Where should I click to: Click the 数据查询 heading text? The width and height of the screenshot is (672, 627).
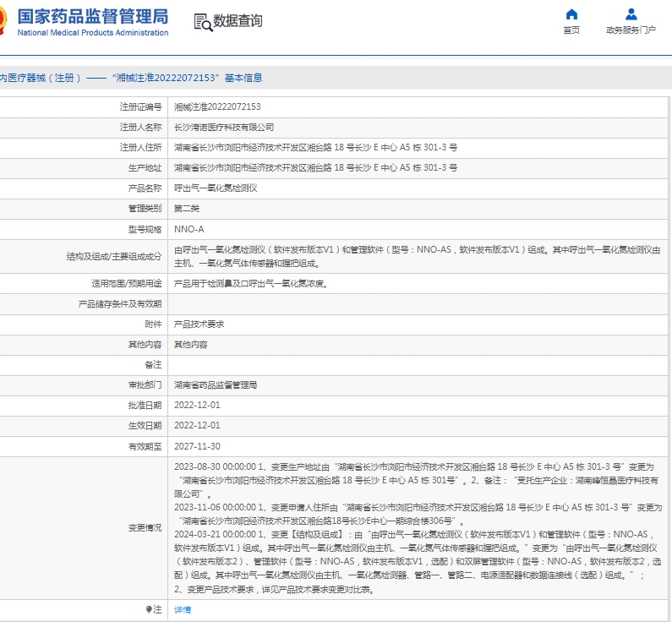pos(238,20)
